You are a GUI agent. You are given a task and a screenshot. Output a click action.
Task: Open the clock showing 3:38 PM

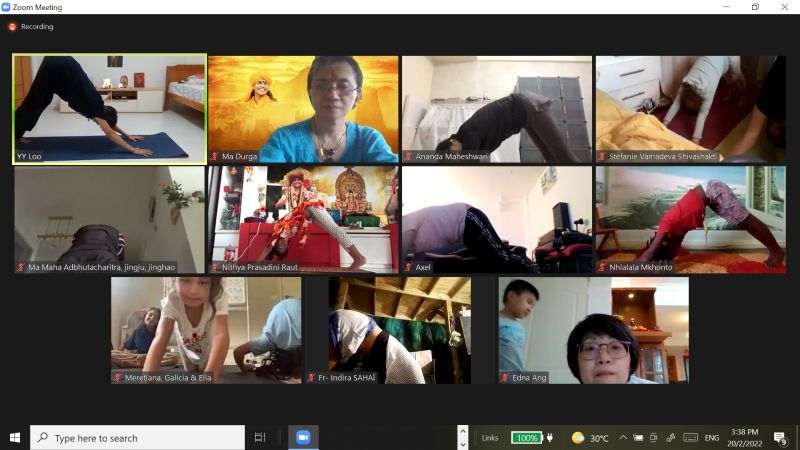(x=745, y=437)
